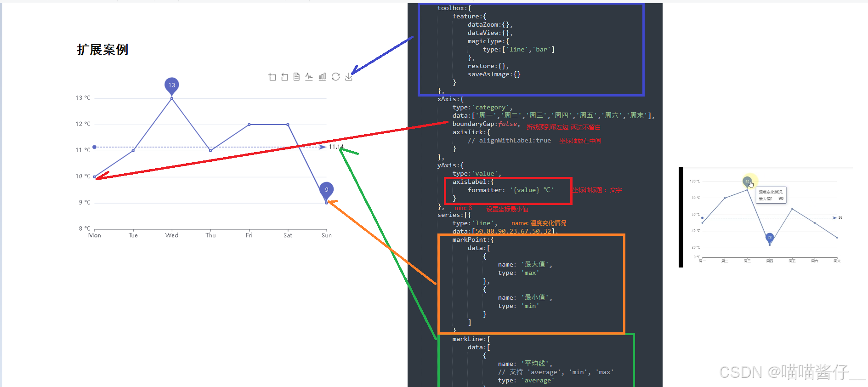Image resolution: width=868 pixels, height=387 pixels.
Task: Click the tooltip box in the preview chart
Action: [772, 195]
